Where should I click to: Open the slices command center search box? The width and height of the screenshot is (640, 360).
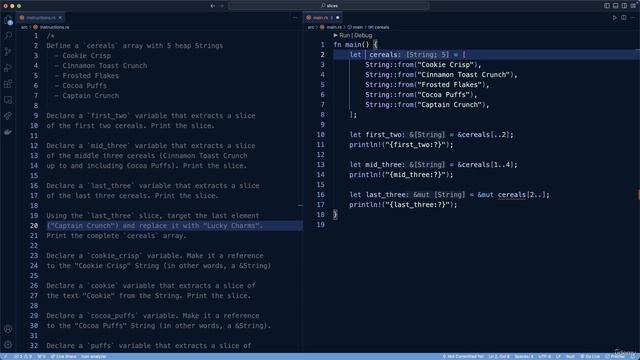329,6
